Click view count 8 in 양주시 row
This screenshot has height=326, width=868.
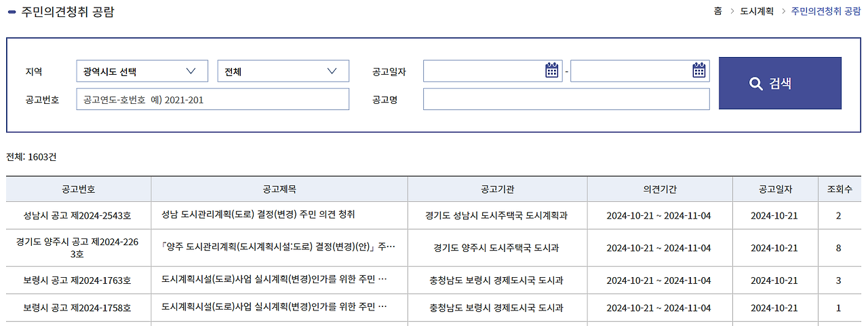point(839,248)
